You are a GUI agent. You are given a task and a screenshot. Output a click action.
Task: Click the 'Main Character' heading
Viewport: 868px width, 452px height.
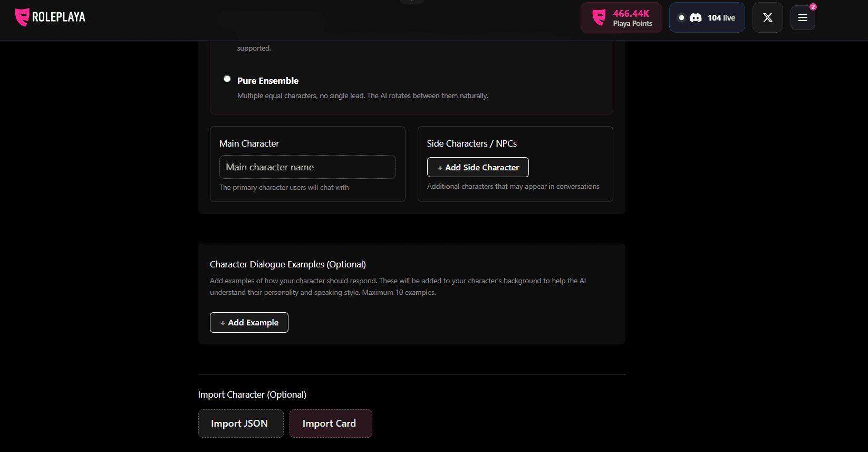point(249,143)
